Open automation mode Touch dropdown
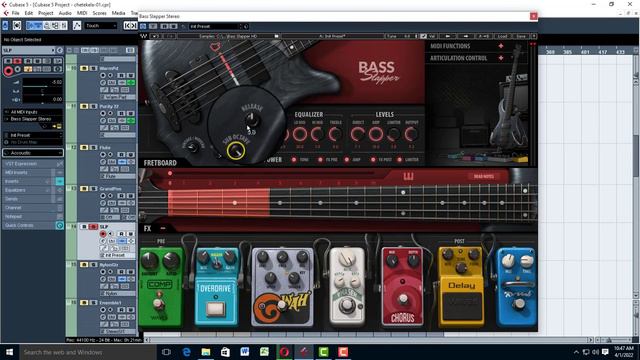 (101, 26)
